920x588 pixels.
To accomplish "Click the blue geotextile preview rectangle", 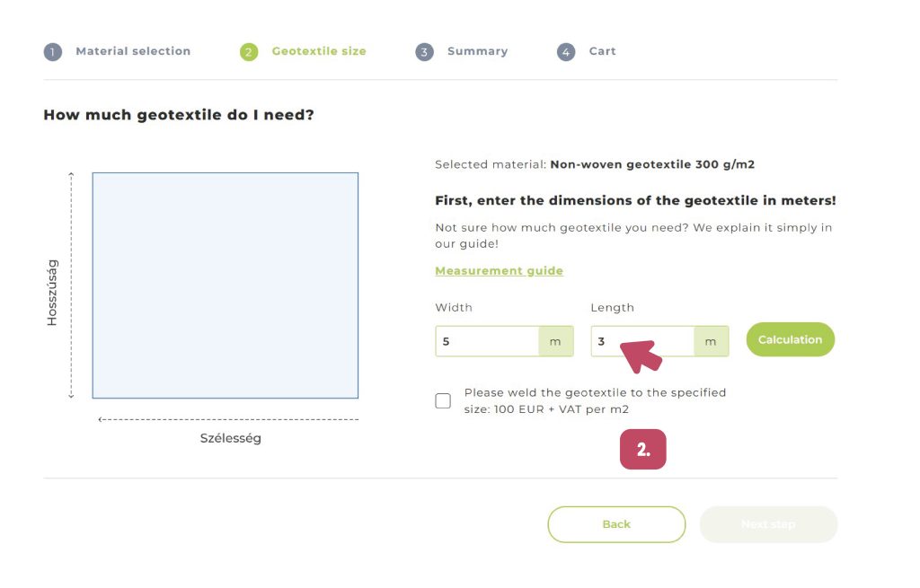I will point(226,285).
